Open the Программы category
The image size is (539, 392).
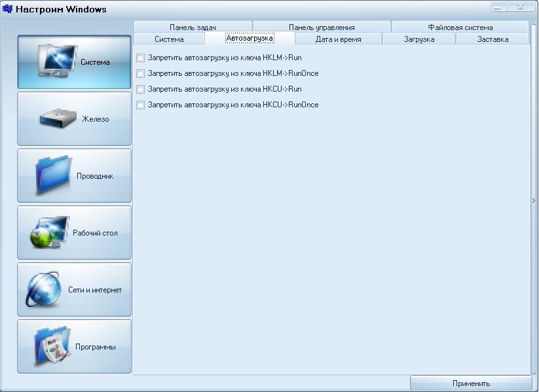[x=74, y=347]
